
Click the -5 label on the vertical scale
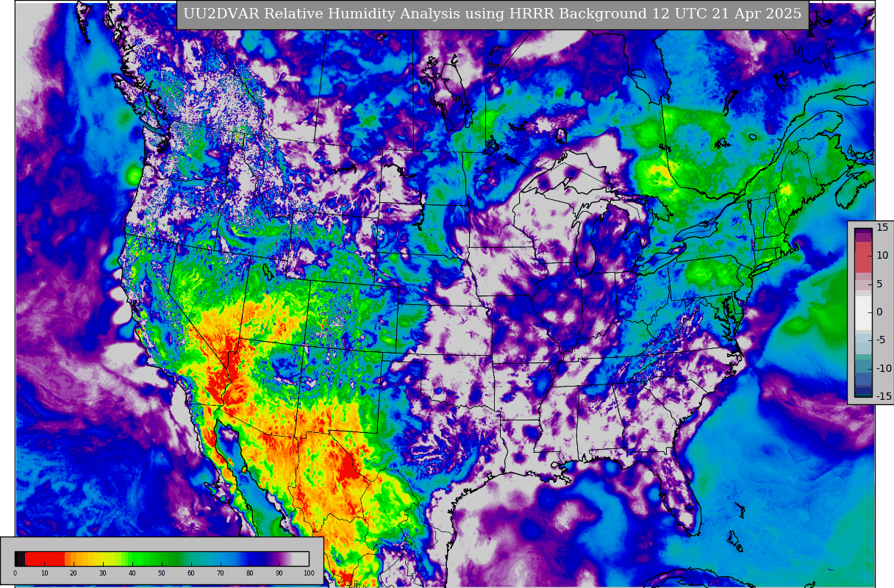[882, 340]
